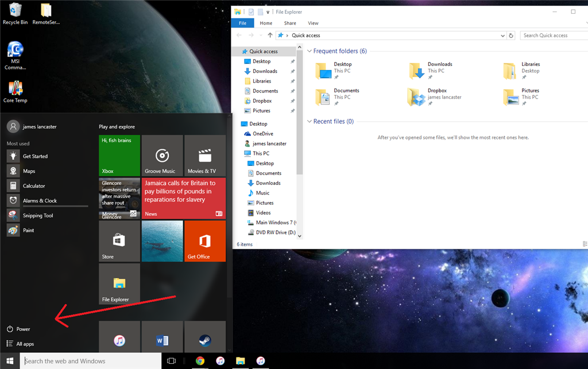Switch to the View ribbon tab
Screen dimensions: 588x369
pos(313,23)
